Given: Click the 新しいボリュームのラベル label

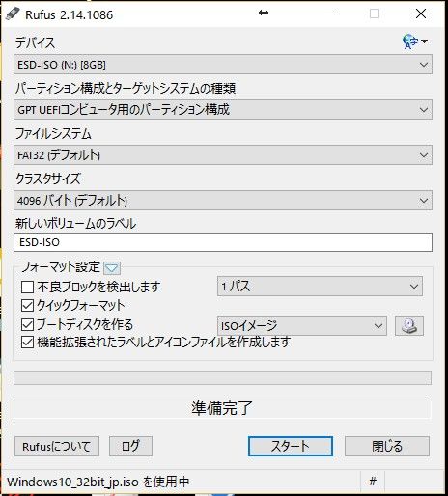Looking at the screenshot, I should (75, 224).
